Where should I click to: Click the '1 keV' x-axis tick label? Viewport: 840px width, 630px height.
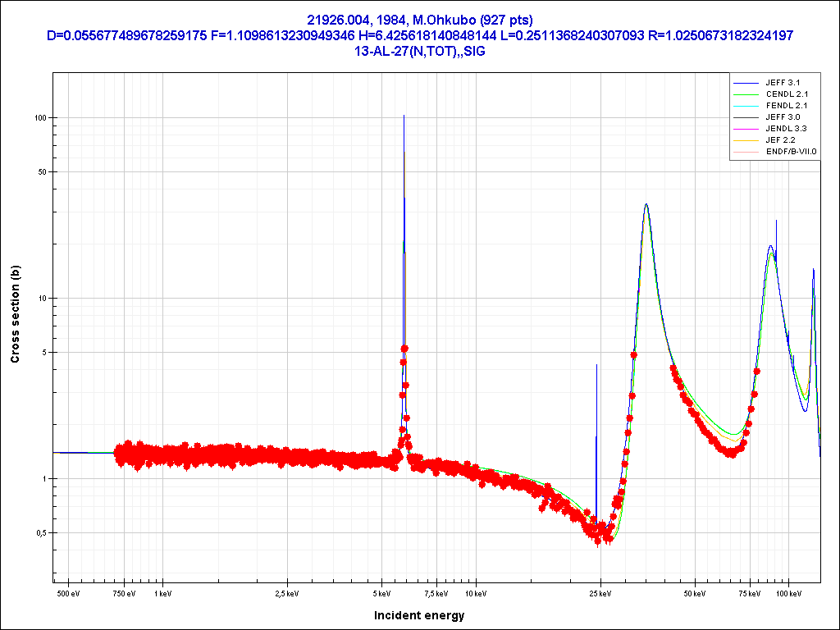click(162, 592)
